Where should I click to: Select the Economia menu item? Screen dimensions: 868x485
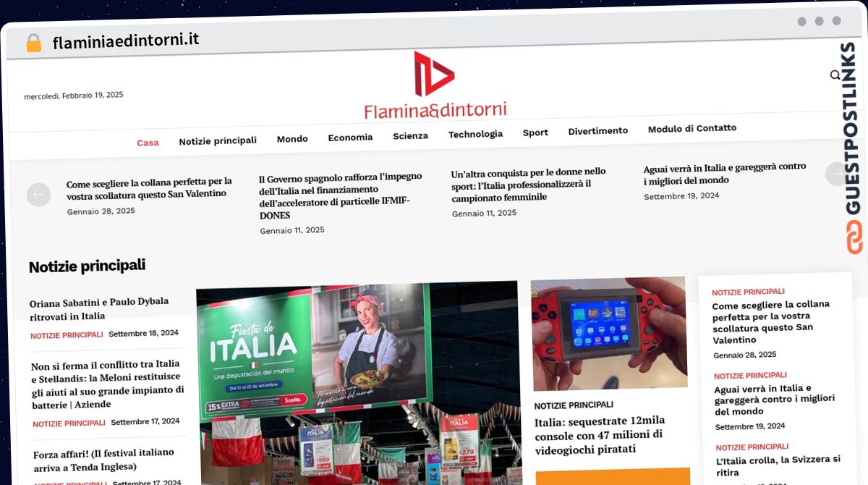click(350, 137)
